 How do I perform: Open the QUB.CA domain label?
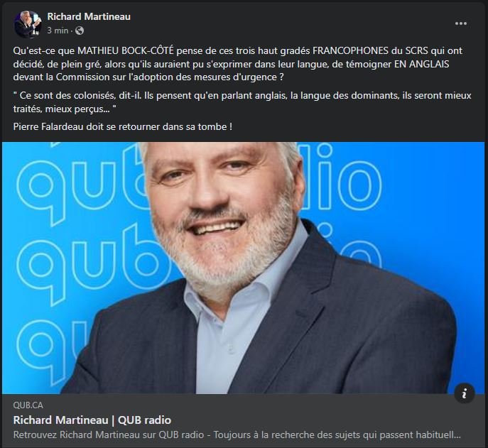tap(28, 405)
